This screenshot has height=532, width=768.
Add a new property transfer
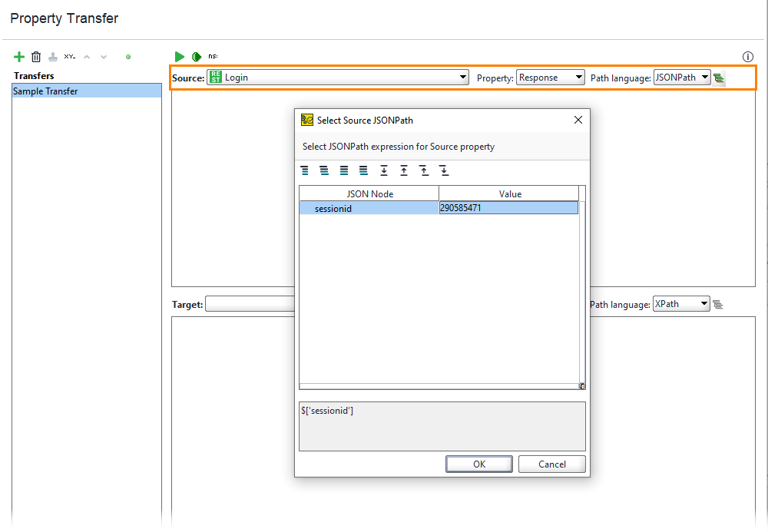tap(19, 56)
